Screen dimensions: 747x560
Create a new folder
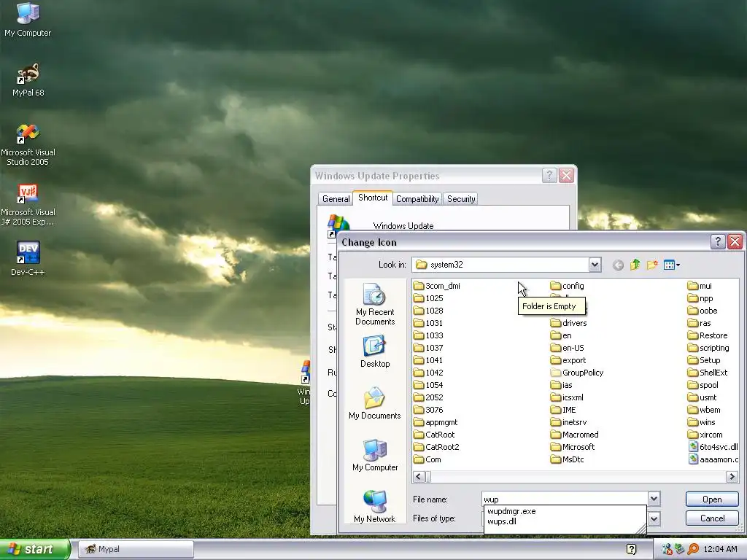click(652, 265)
